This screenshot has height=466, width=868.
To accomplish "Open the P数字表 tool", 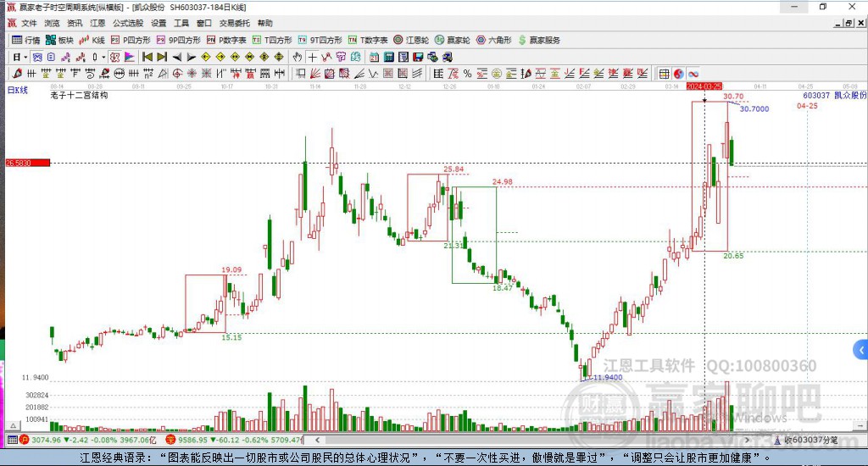I will [226, 40].
